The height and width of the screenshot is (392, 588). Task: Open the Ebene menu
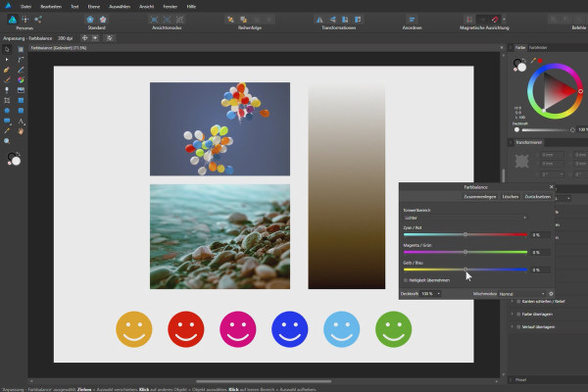(x=94, y=7)
